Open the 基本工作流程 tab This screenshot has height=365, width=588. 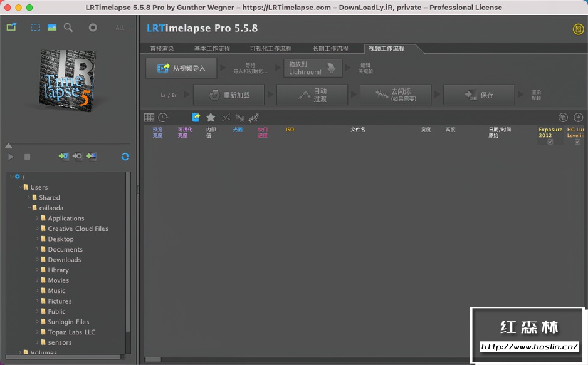(x=212, y=49)
